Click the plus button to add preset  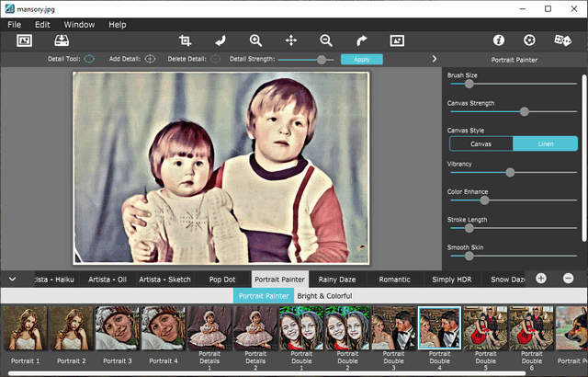pos(541,278)
